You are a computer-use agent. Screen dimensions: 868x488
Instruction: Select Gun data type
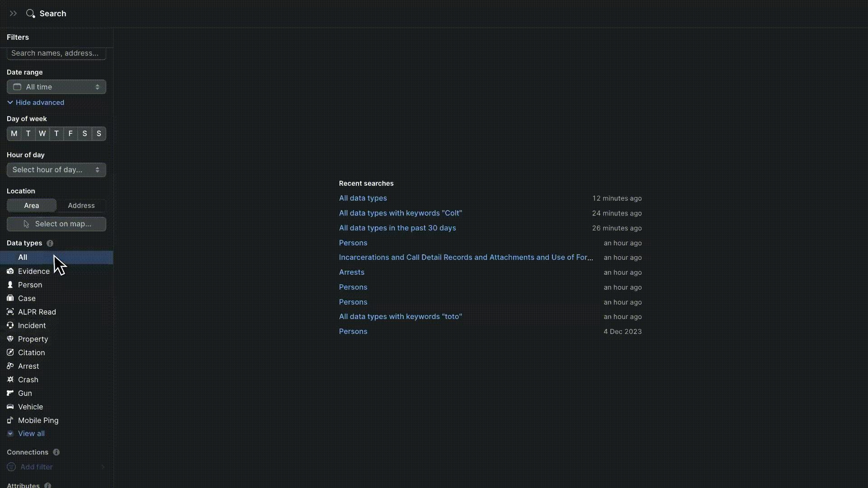click(x=57, y=393)
